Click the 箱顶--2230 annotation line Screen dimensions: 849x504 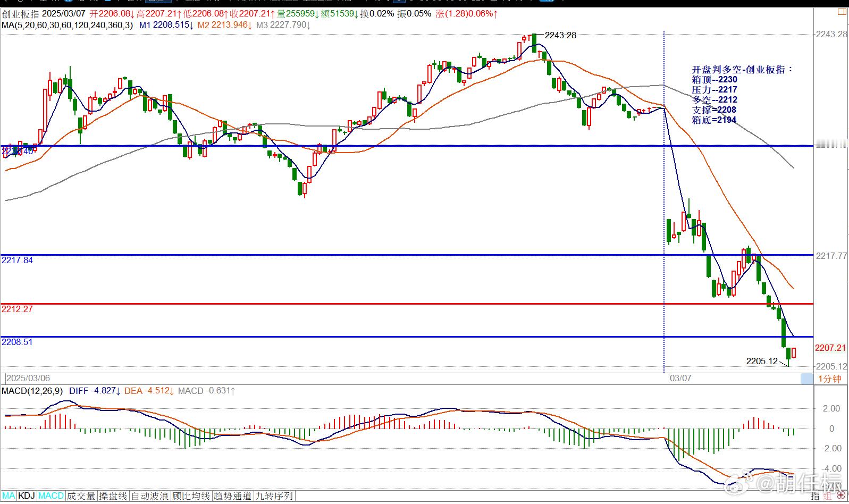point(714,80)
